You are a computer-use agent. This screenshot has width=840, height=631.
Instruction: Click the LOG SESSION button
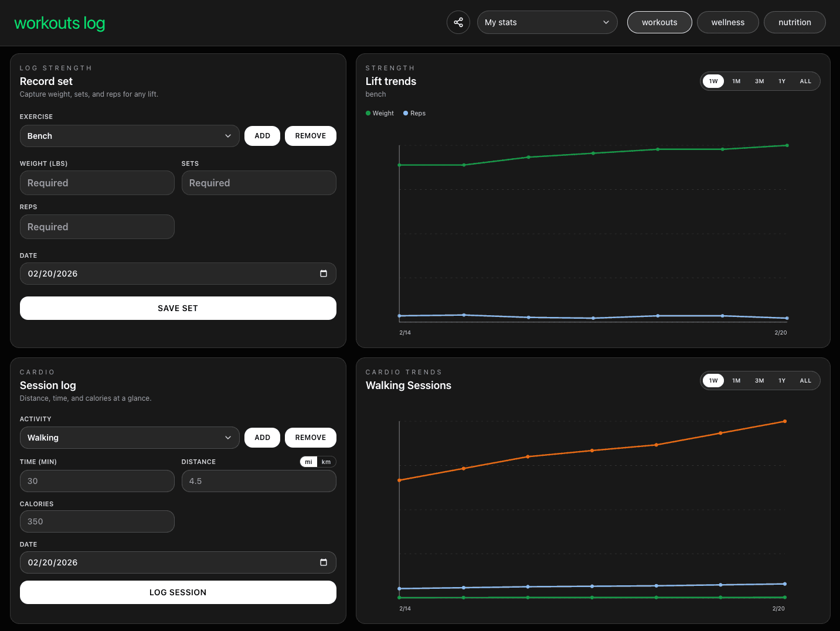point(178,592)
